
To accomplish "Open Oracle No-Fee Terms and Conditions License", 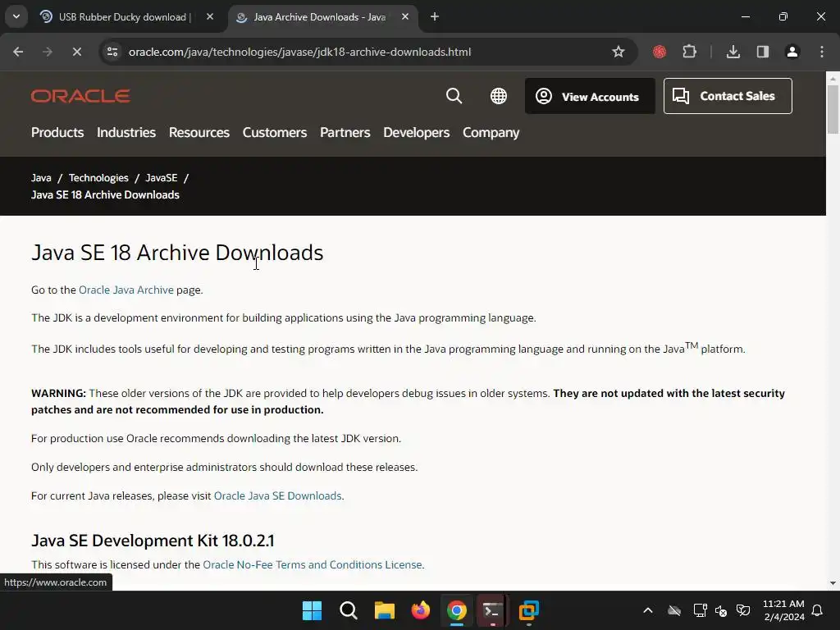I will 313,564.
